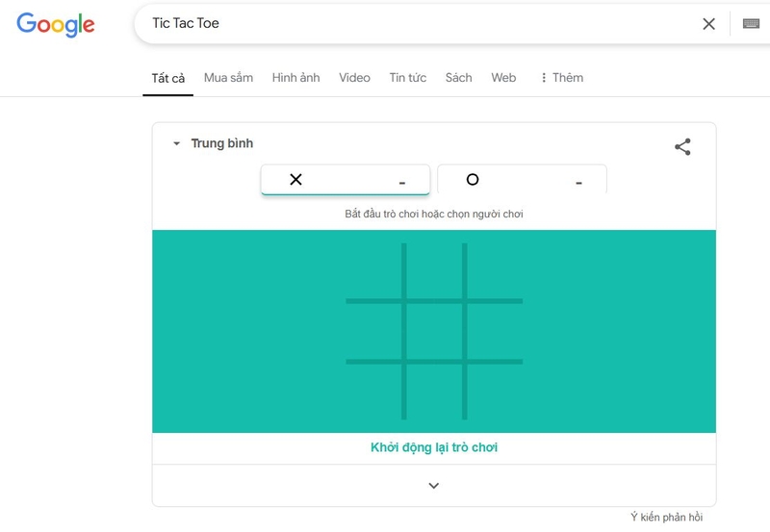Screen dimensions: 770x532
Task: Switch to the Sách tab
Action: coord(459,78)
